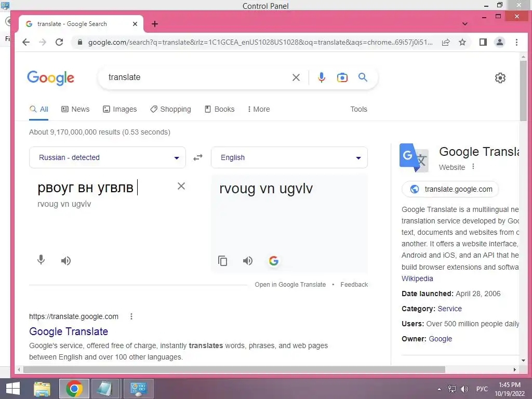This screenshot has height=399, width=532.
Task: Show hidden system tray icons
Action: click(440, 389)
